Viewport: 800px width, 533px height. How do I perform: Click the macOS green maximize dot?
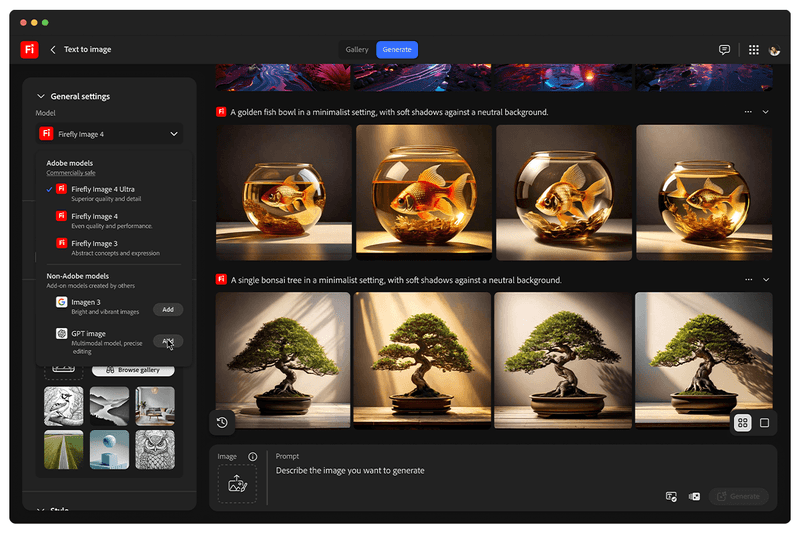coord(45,22)
